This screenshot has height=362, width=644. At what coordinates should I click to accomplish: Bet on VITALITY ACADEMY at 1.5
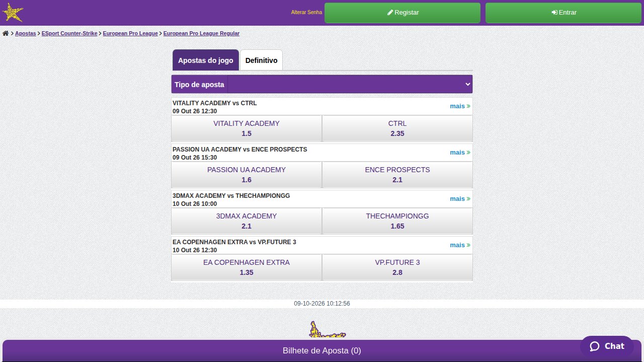[x=247, y=128]
